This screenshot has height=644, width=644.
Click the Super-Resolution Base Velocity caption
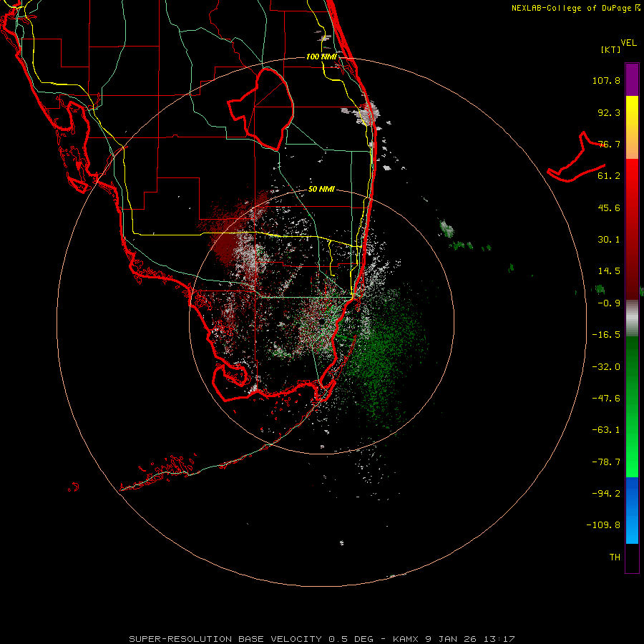point(321,639)
